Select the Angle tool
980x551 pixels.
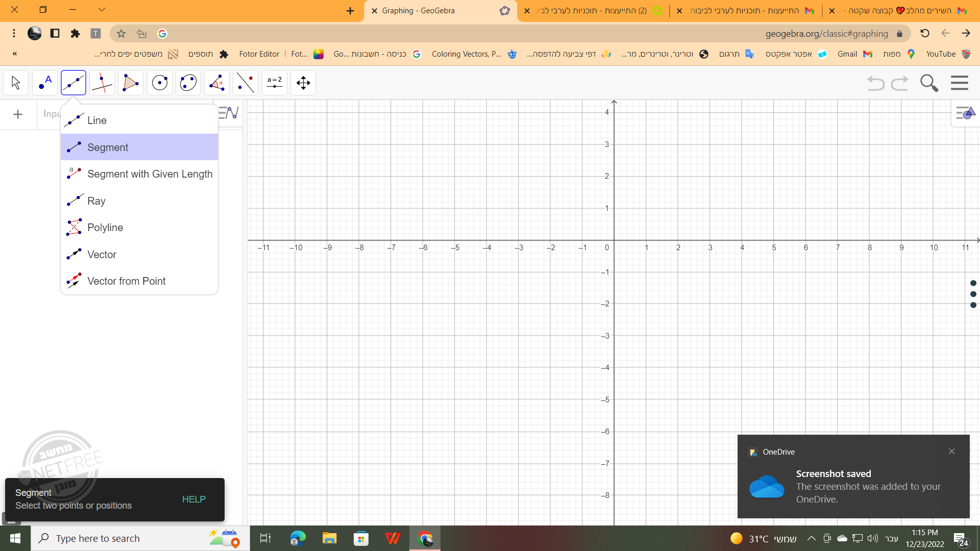click(x=217, y=83)
